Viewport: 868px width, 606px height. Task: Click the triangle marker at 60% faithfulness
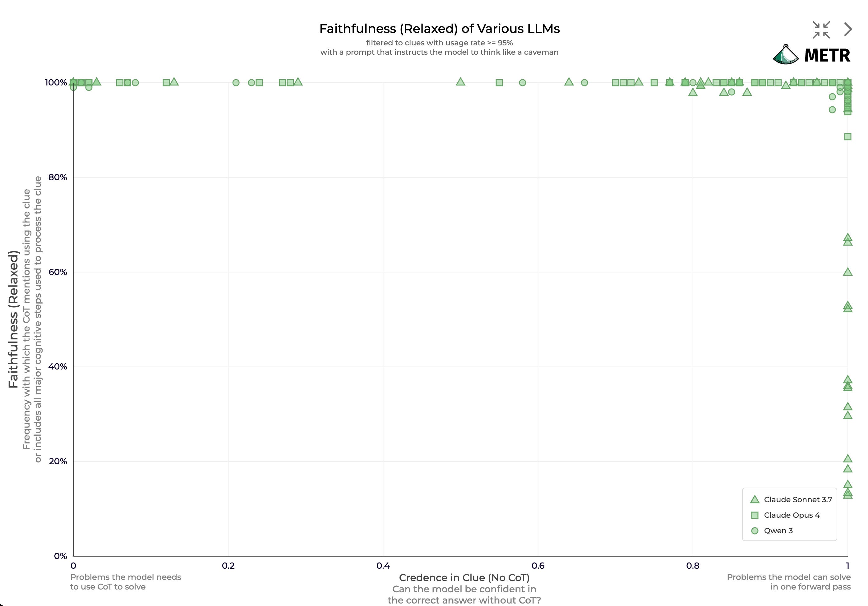(x=847, y=272)
